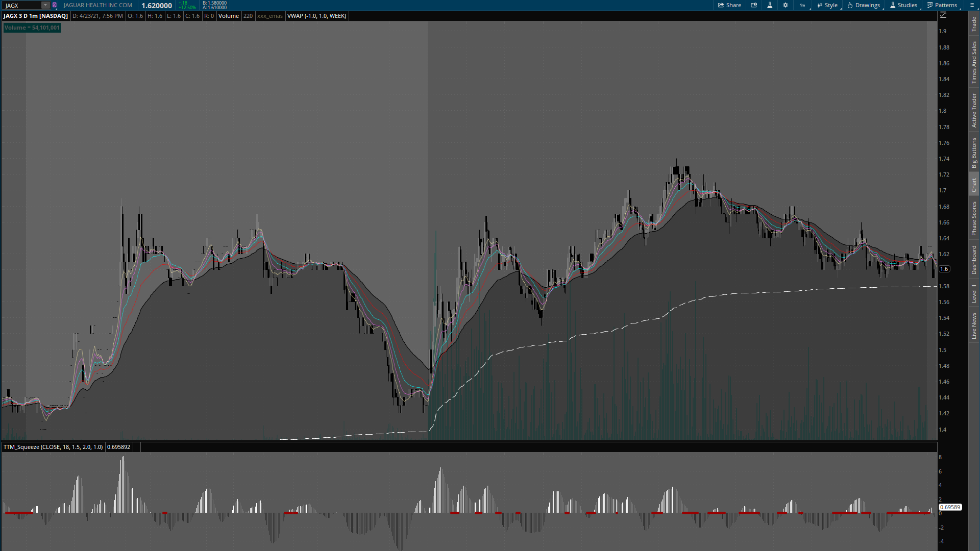The height and width of the screenshot is (551, 980).
Task: Open chart settings gear icon
Action: click(786, 5)
